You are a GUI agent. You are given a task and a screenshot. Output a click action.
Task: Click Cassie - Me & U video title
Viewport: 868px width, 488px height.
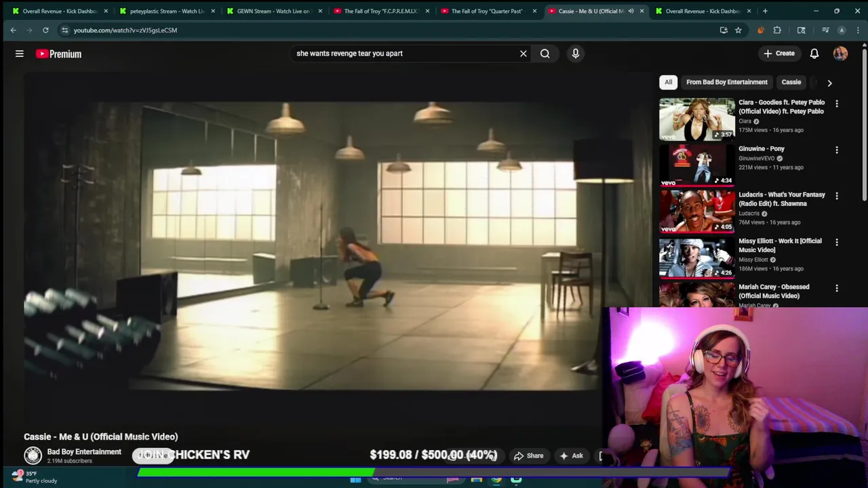pos(101,436)
